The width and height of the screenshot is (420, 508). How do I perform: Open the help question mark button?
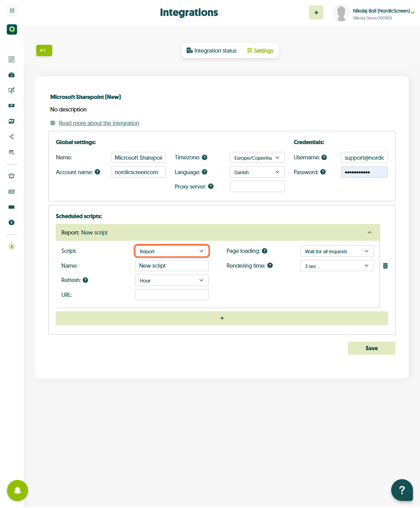tap(402, 490)
